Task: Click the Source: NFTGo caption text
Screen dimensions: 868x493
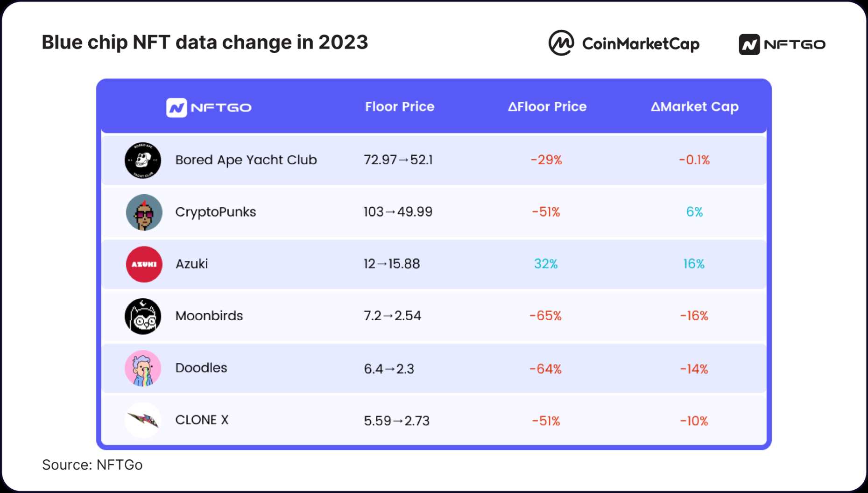Action: [92, 465]
